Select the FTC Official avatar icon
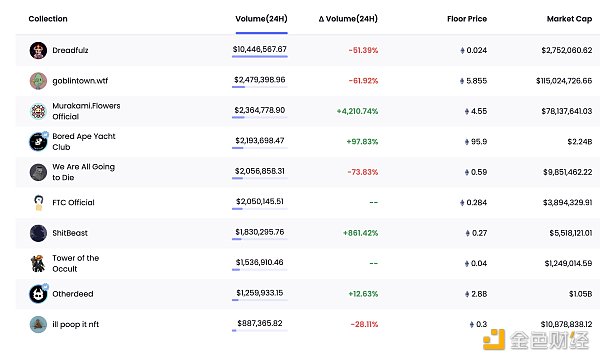The image size is (600, 361). (38, 203)
